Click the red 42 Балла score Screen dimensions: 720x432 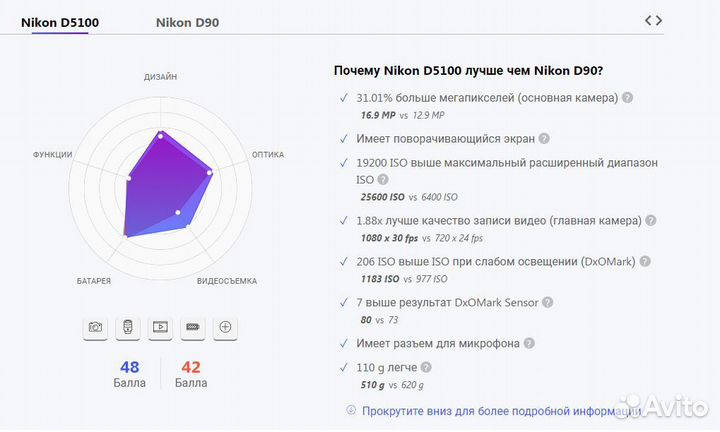(191, 374)
